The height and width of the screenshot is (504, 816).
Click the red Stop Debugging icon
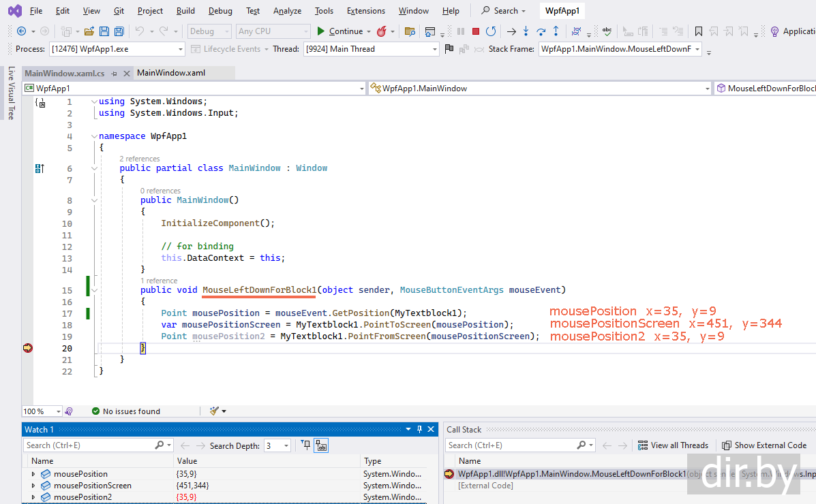click(476, 31)
